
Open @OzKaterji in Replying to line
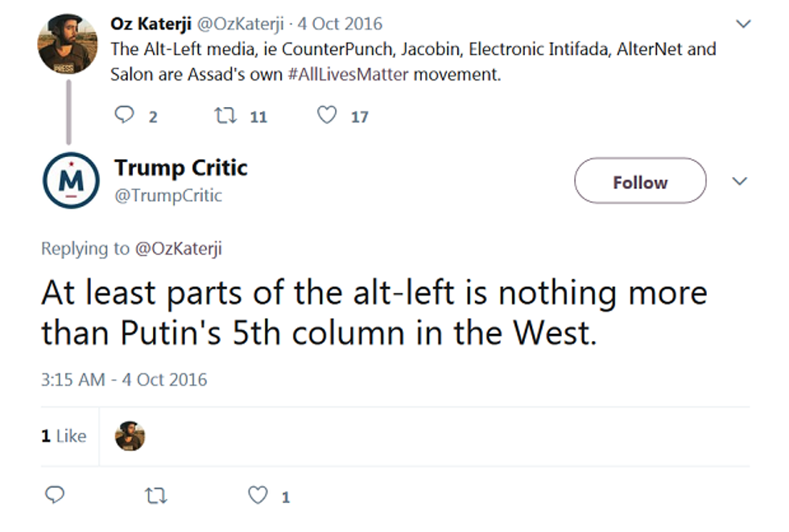click(x=178, y=249)
